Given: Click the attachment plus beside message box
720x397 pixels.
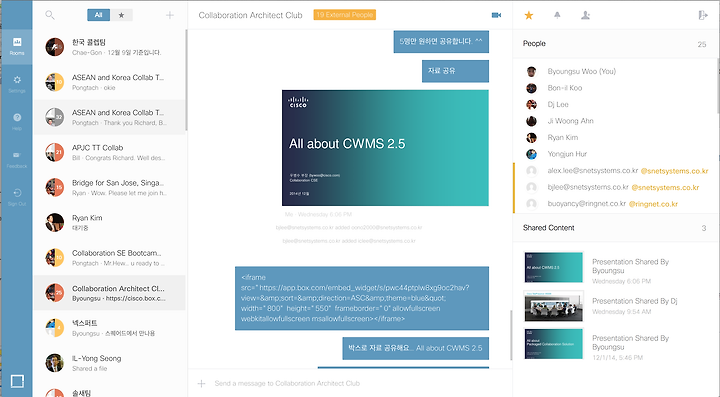Looking at the screenshot, I should [201, 383].
